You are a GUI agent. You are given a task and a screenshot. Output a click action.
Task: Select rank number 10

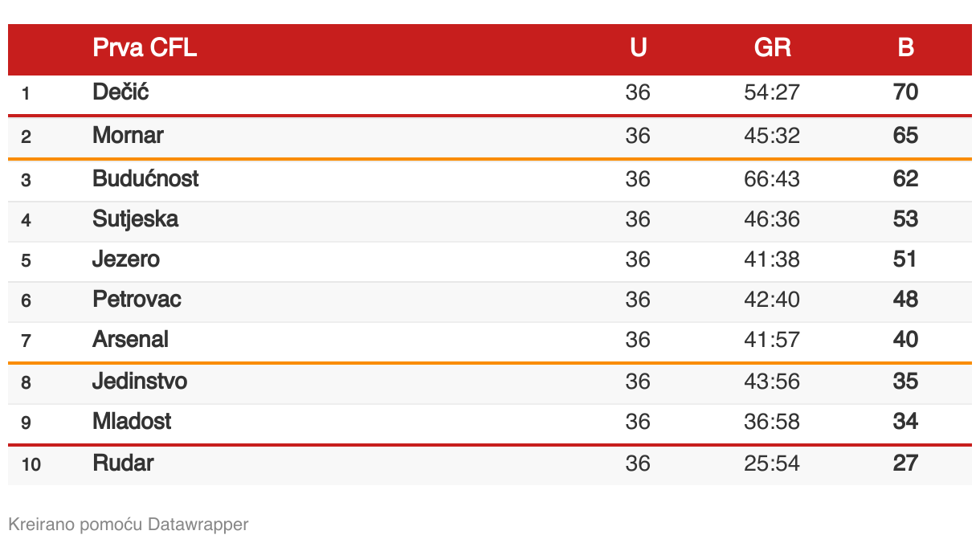click(31, 464)
